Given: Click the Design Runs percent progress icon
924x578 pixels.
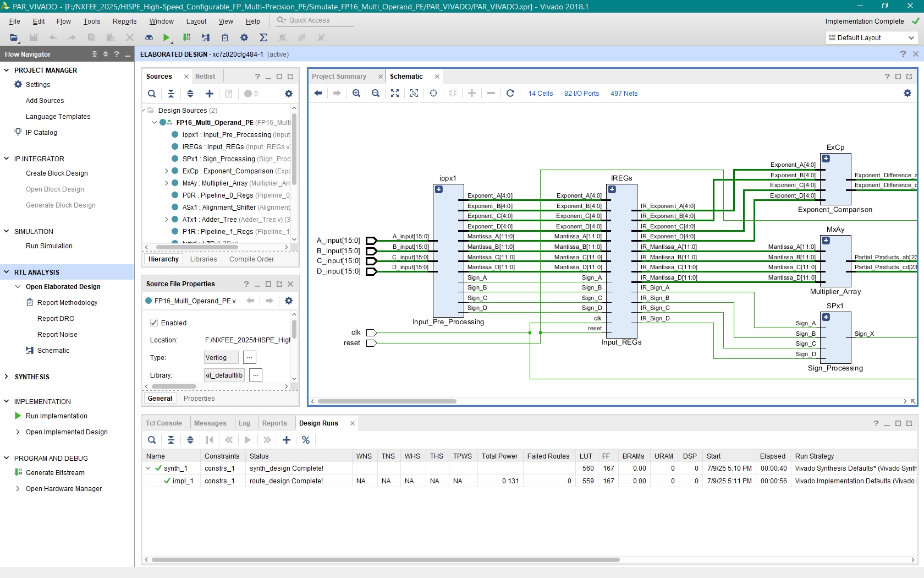Looking at the screenshot, I should pos(306,440).
